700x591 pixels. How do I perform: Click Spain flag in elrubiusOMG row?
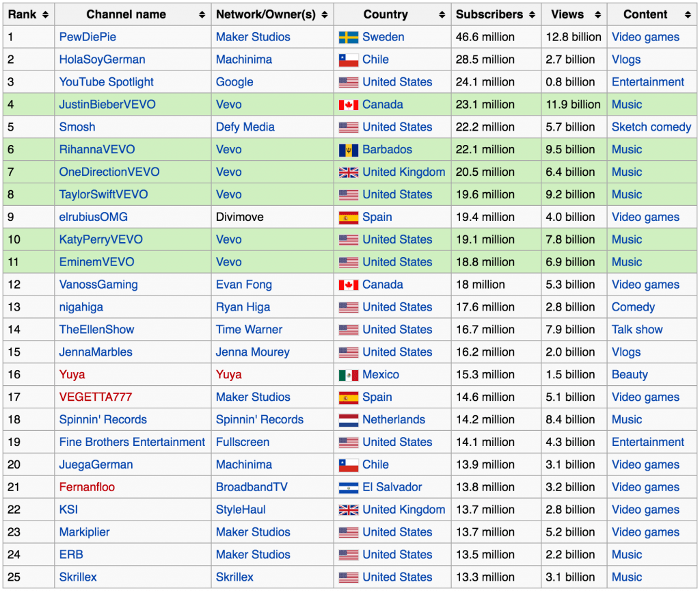[x=348, y=218]
